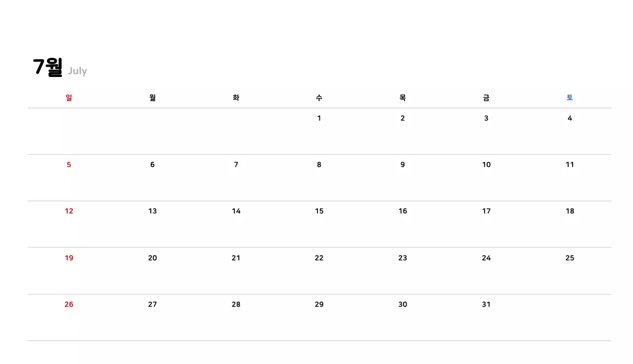
Task: Select the red 일 Sunday header
Action: click(69, 98)
